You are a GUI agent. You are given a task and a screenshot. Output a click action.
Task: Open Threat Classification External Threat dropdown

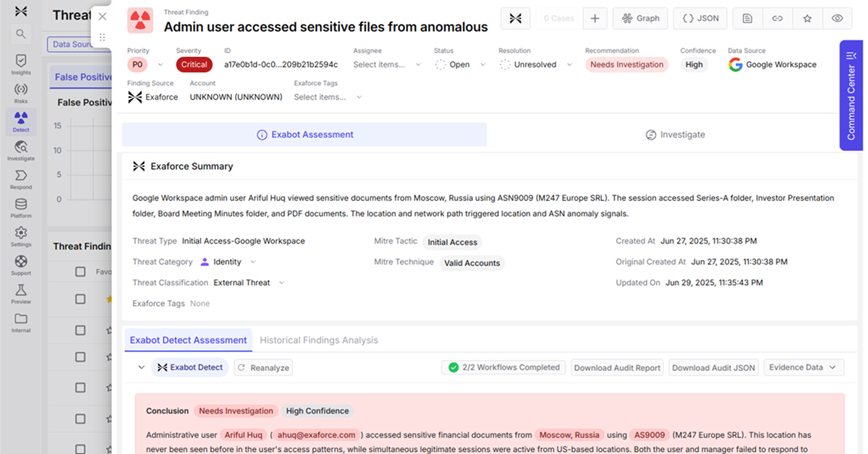(249, 283)
